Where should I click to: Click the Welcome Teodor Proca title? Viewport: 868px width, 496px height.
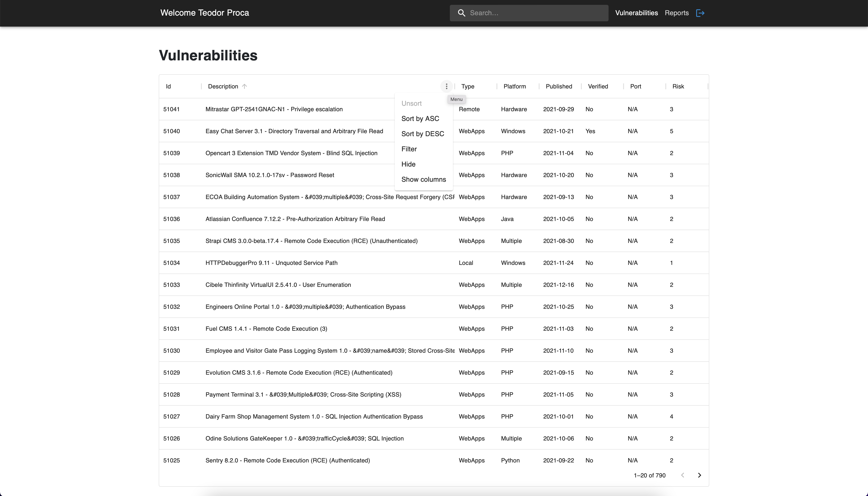pyautogui.click(x=204, y=13)
